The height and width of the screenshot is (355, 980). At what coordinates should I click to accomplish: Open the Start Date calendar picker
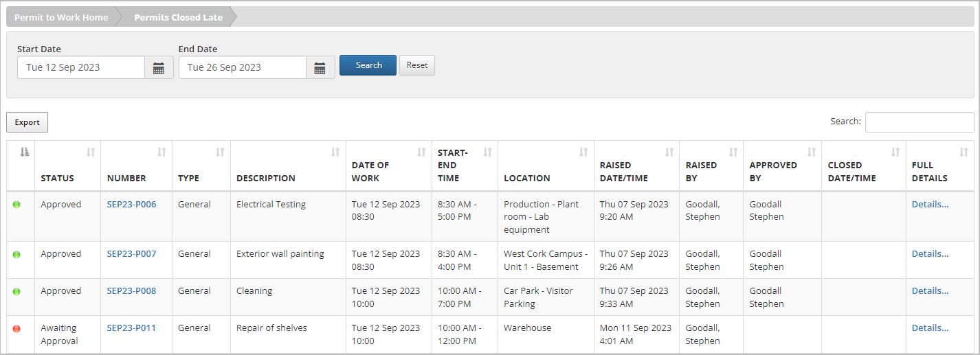click(159, 67)
